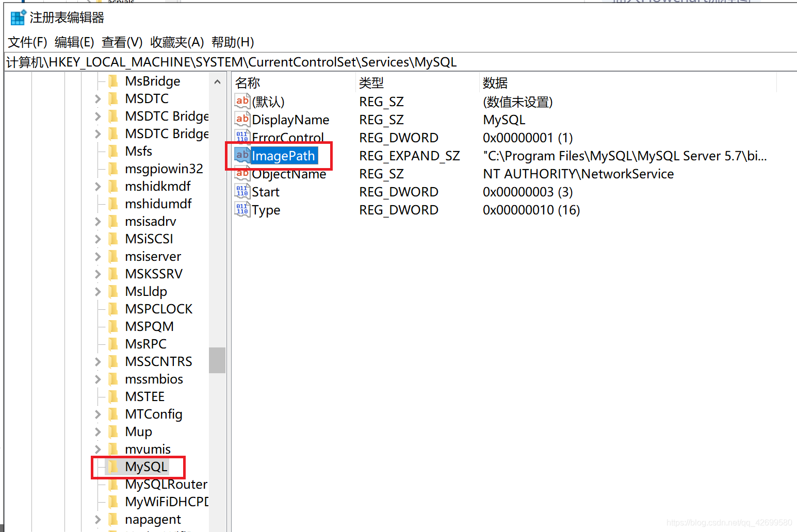Click the REG_EXPAND_SZ type cell
797x532 pixels.
tap(410, 156)
